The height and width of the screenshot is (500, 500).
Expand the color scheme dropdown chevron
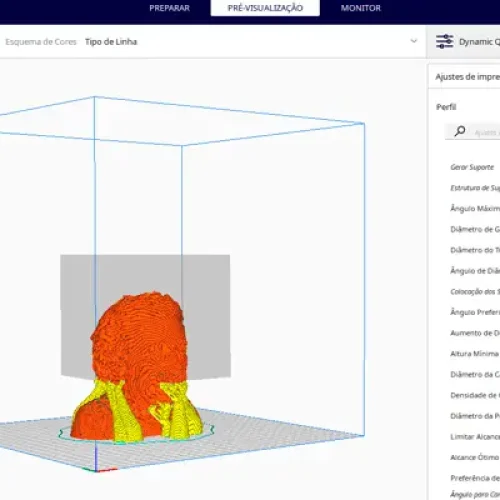tap(414, 41)
